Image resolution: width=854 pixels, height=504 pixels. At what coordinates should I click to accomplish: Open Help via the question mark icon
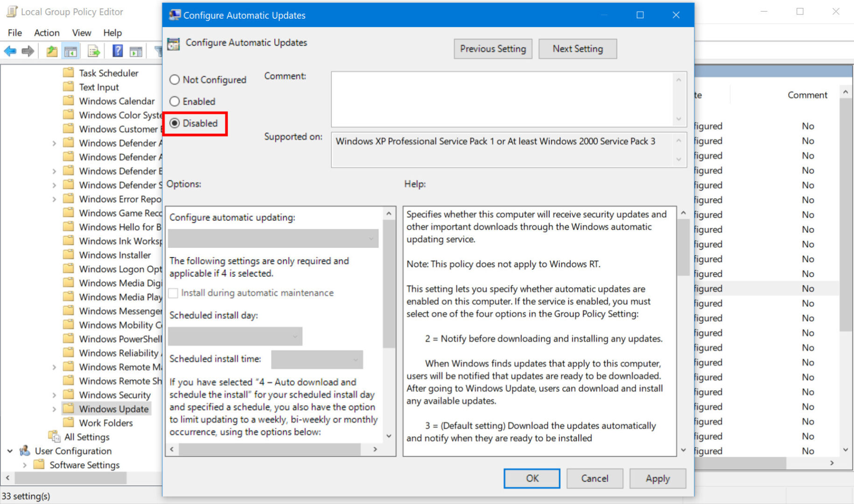116,51
